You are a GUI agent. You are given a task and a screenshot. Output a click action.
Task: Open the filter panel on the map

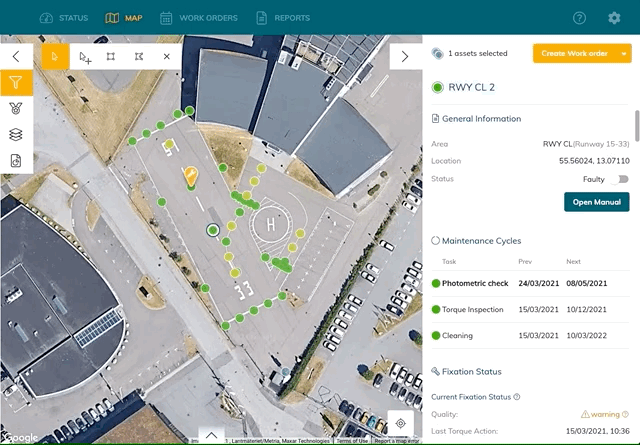click(x=16, y=83)
